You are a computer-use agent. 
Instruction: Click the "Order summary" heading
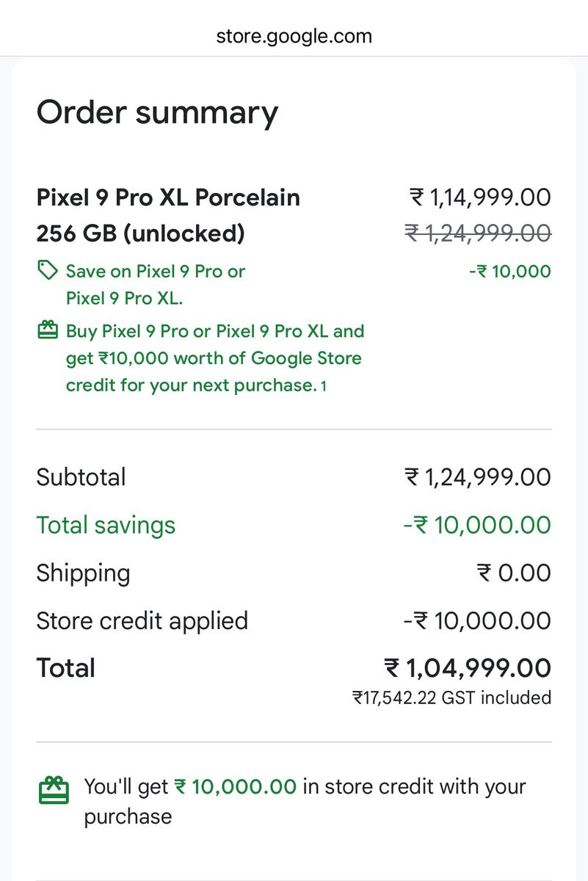157,112
